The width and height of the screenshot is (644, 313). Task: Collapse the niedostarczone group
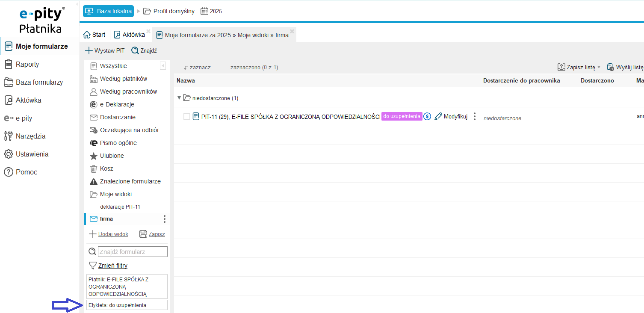pos(179,98)
